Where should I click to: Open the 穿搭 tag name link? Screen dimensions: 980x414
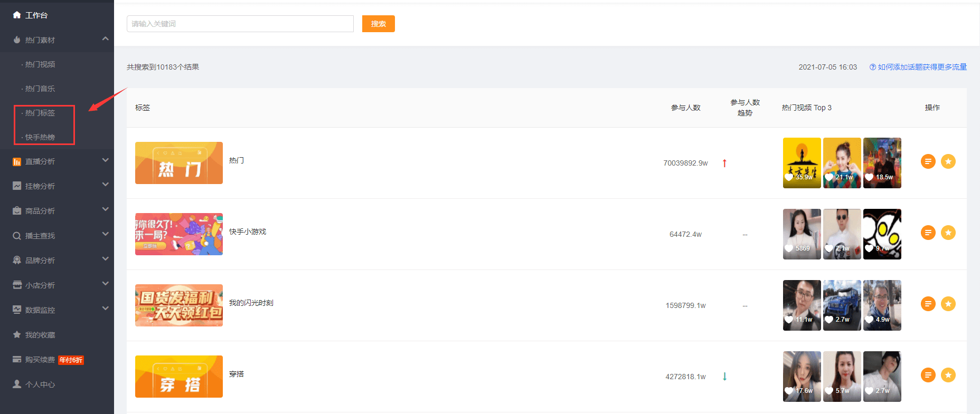coord(237,374)
